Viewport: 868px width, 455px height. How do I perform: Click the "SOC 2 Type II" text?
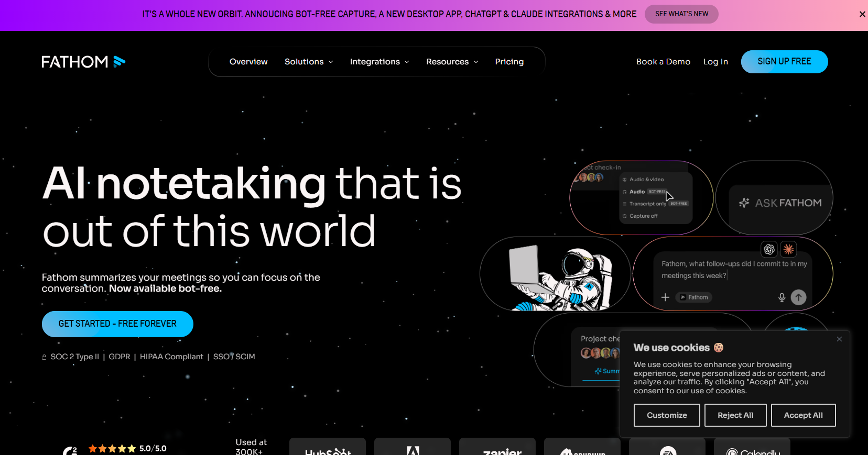[74, 357]
